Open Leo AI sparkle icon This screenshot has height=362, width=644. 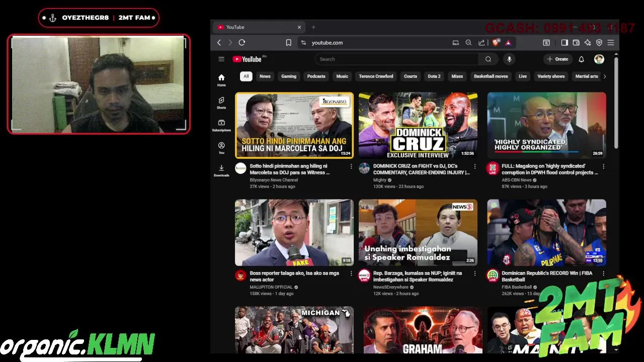588,43
